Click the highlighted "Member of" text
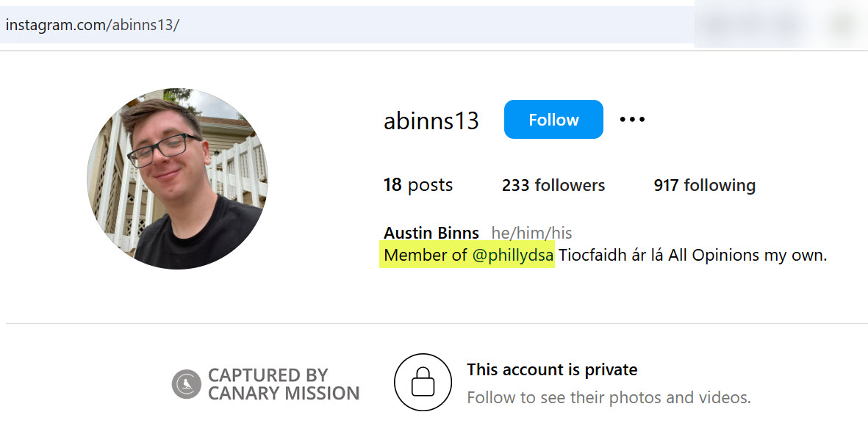 [x=426, y=256]
